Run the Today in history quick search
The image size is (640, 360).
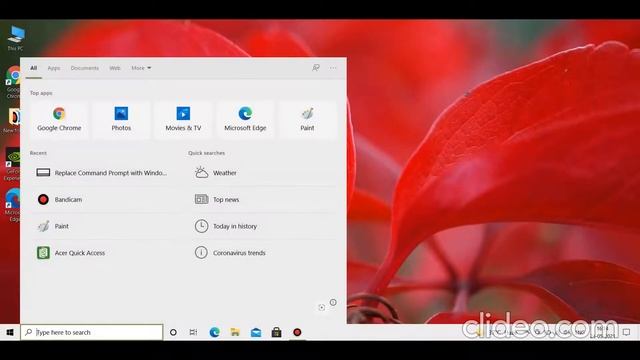click(262, 226)
